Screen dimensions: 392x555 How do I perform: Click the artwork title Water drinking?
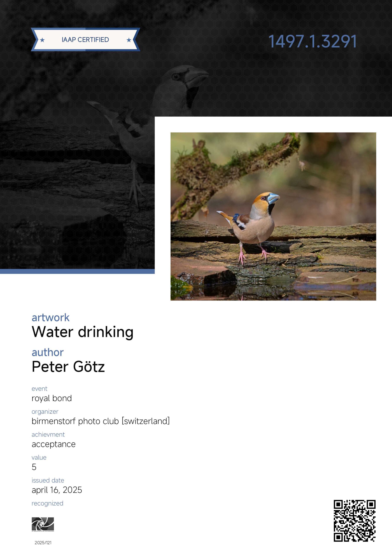82,332
